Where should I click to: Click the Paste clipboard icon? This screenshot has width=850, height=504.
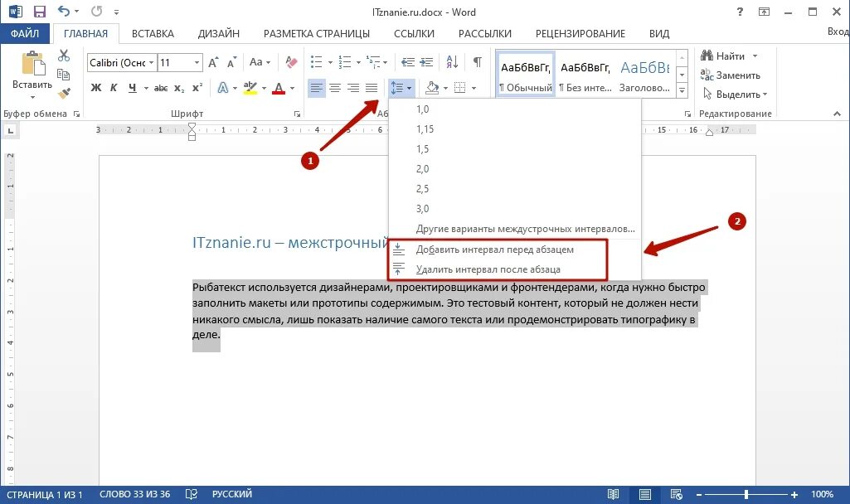(32, 63)
